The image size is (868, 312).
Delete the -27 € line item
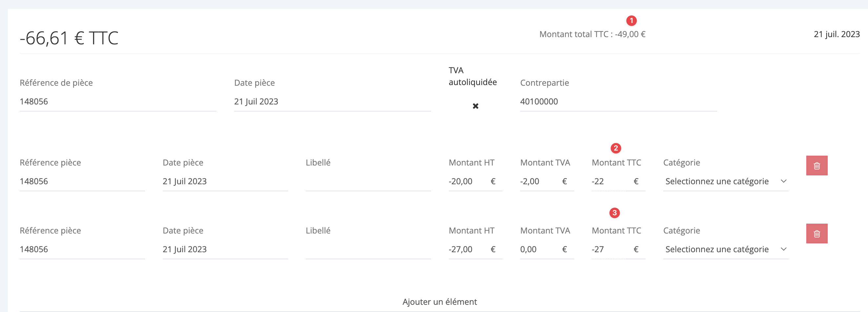[x=816, y=234]
